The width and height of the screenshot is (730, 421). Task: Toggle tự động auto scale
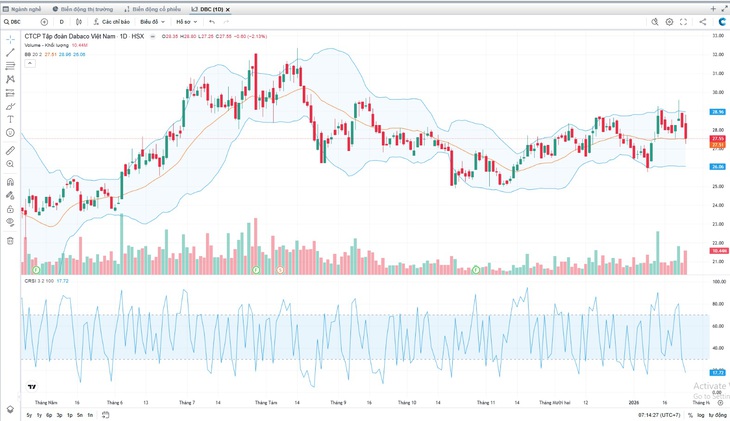pos(717,415)
